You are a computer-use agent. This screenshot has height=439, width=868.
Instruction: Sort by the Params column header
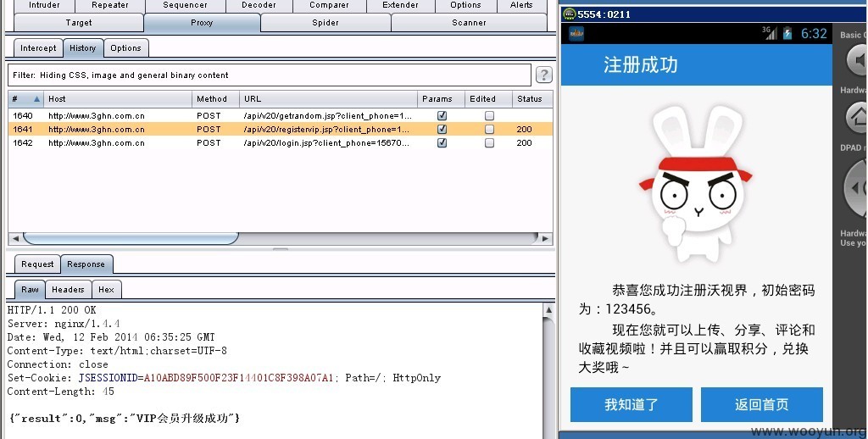click(x=441, y=99)
